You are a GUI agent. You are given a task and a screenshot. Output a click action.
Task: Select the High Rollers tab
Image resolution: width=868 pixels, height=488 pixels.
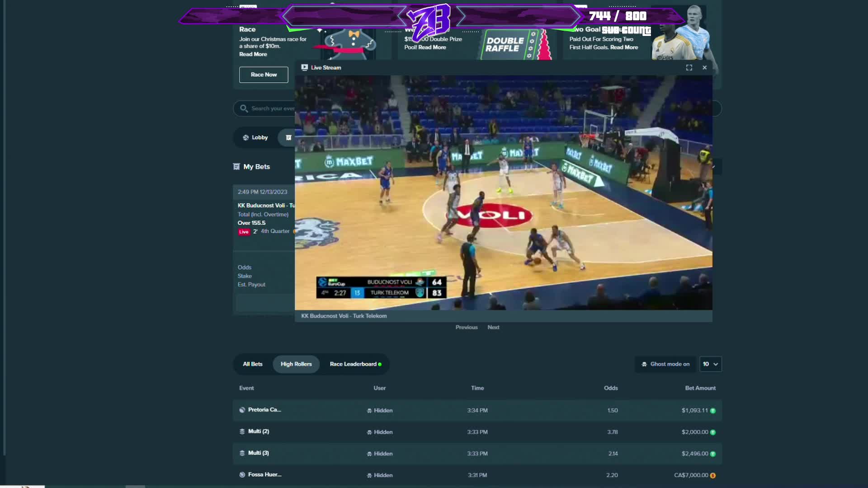pos(296,364)
